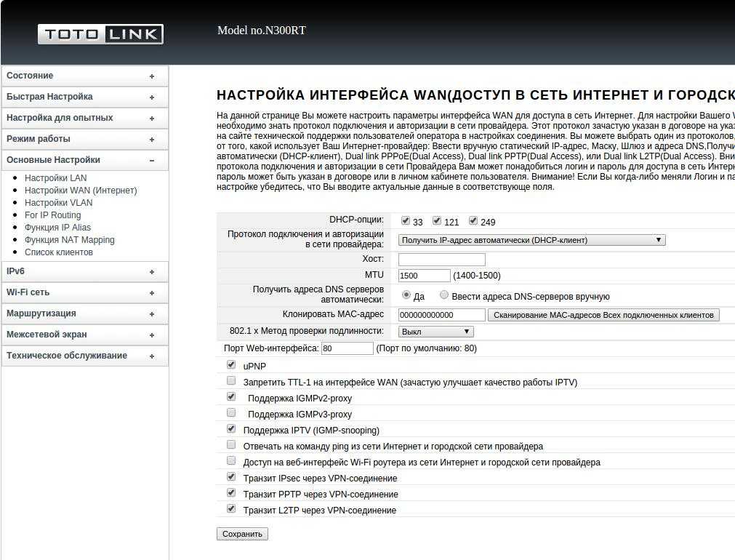The height and width of the screenshot is (560, 735).
Task: Expand the Состояние menu section
Action: (x=84, y=76)
